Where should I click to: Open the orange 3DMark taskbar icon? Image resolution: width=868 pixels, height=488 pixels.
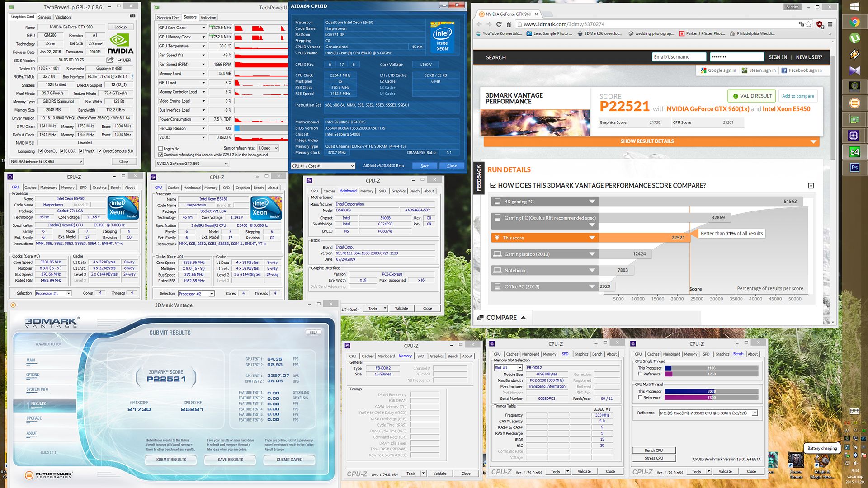click(x=854, y=103)
